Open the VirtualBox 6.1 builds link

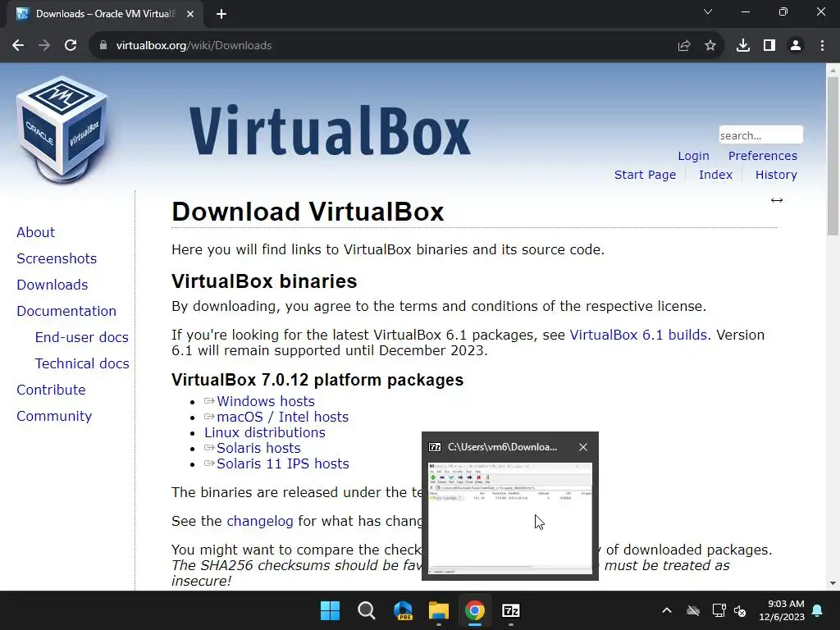tap(638, 335)
